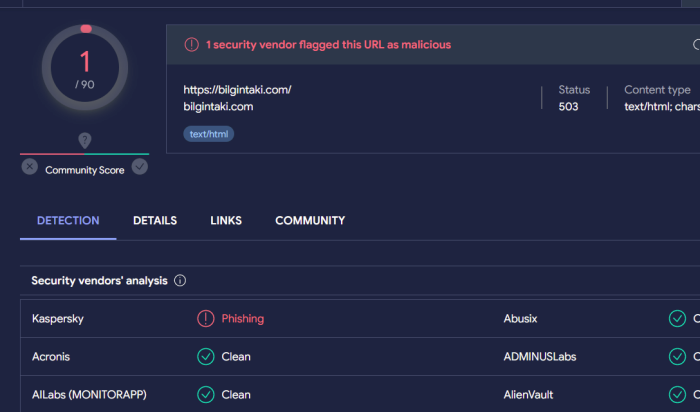
Task: Click the bilgintaki.com domain text
Action: tap(218, 107)
